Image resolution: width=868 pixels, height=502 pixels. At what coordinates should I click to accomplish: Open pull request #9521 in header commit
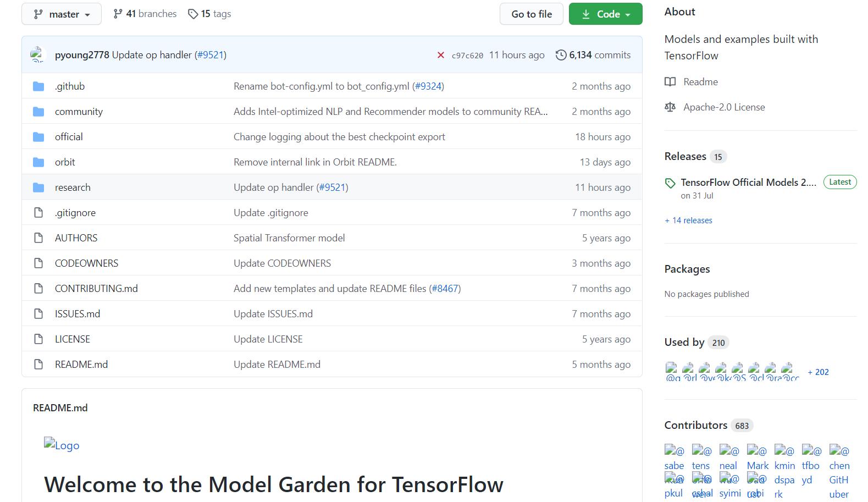click(211, 55)
